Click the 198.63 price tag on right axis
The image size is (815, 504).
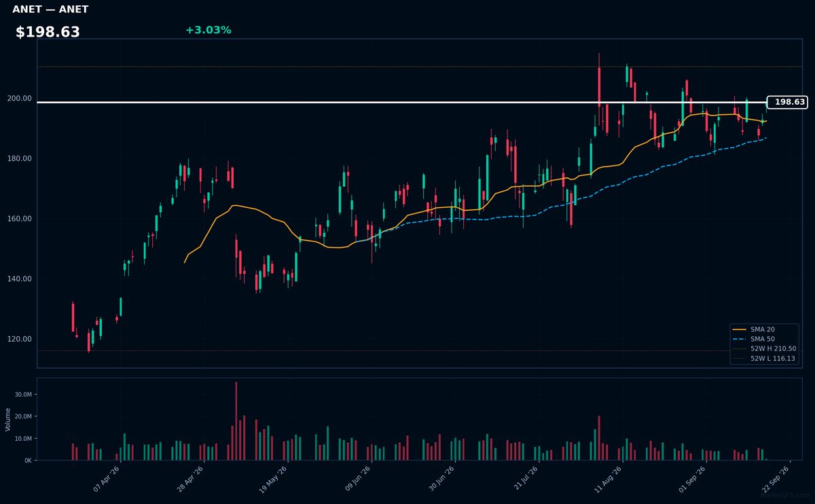787,102
